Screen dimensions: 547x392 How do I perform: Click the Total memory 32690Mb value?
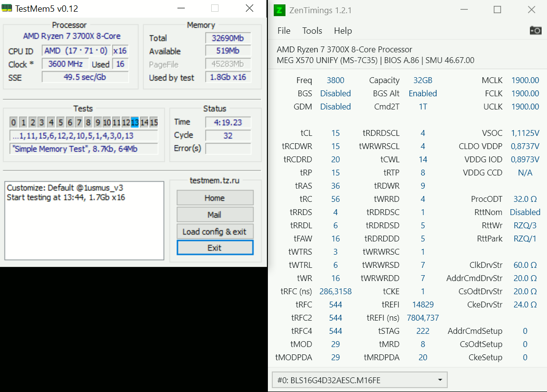(x=228, y=38)
